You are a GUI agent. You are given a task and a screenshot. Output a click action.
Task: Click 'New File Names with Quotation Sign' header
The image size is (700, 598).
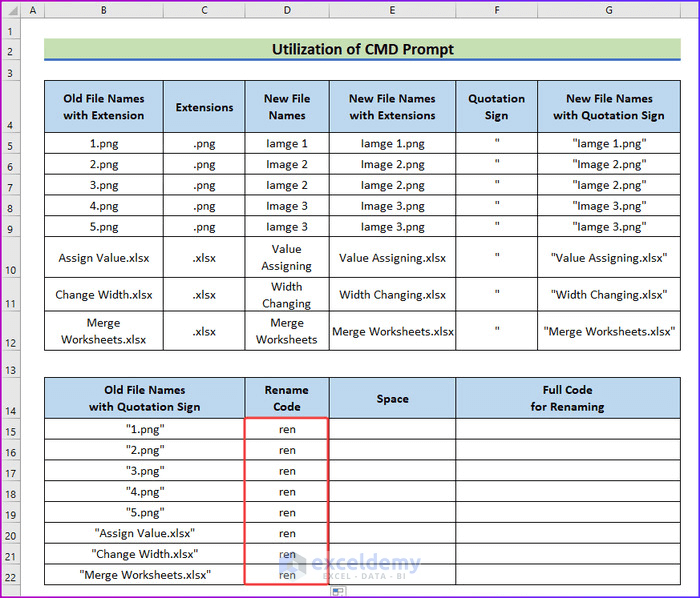(x=609, y=107)
